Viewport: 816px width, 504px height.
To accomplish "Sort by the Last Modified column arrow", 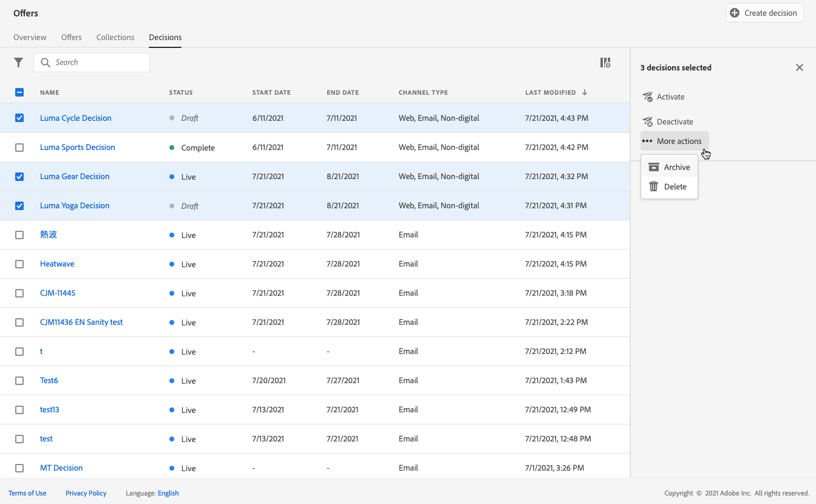I will point(585,93).
